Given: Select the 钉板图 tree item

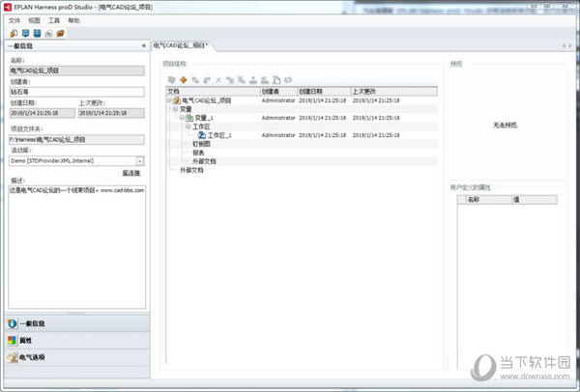Looking at the screenshot, I should (201, 144).
